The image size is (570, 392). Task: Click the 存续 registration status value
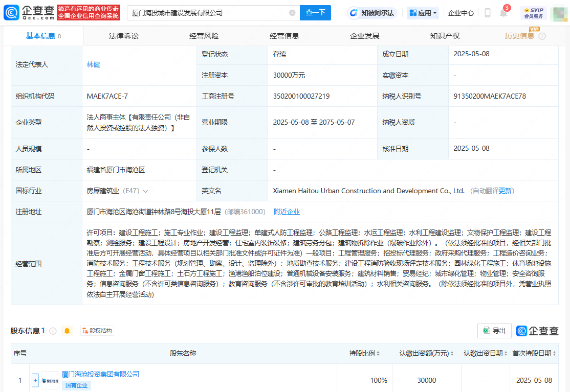coord(279,54)
